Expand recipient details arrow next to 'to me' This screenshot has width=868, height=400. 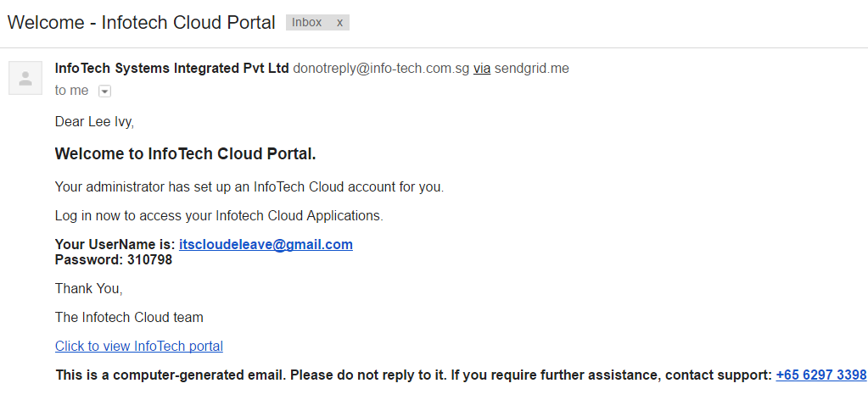tap(104, 91)
